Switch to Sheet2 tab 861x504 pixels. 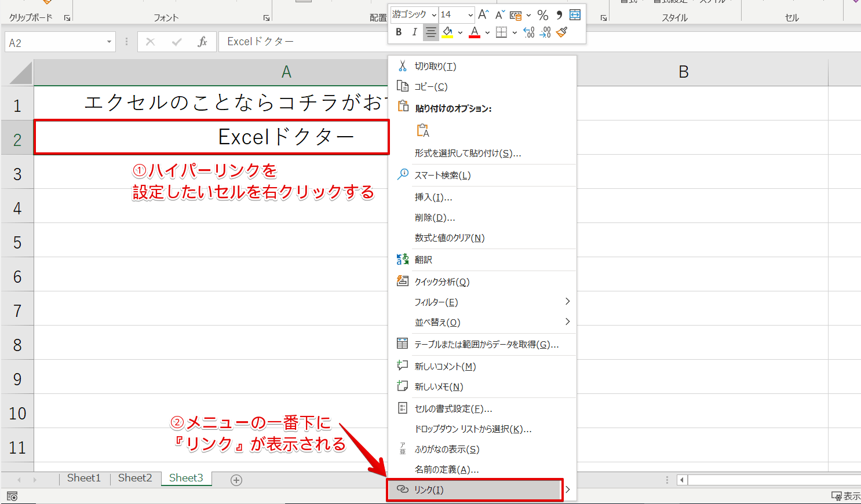point(135,478)
